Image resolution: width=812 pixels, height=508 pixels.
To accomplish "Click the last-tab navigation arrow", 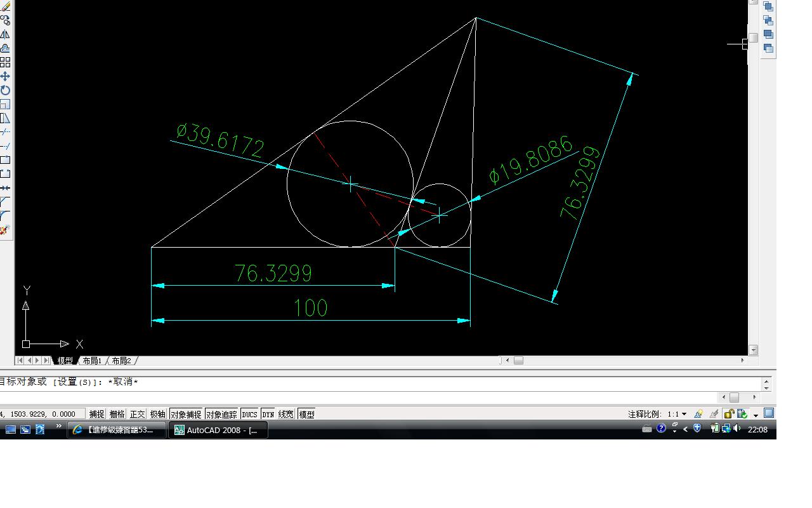I will pyautogui.click(x=46, y=360).
